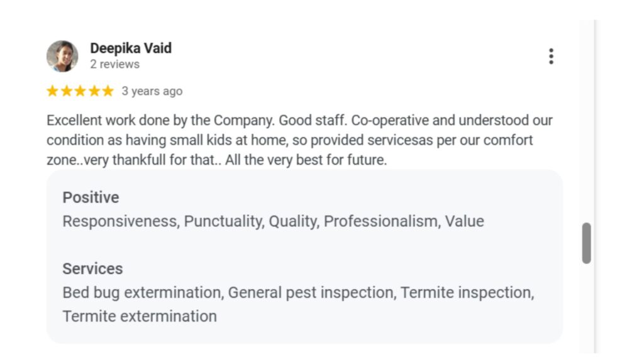Click the vertical scrollbar thumb

pos(586,243)
